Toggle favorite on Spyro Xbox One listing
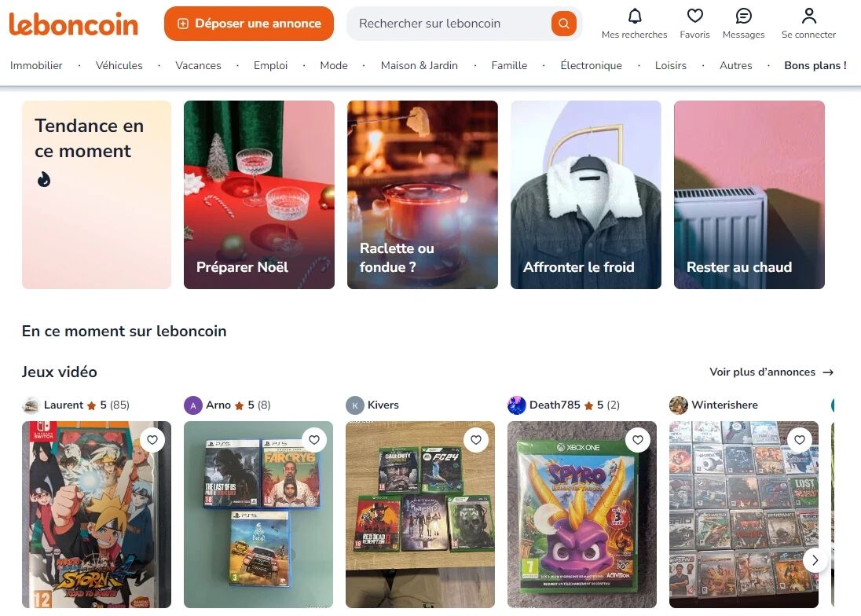Screen dimensions: 861x616 pyautogui.click(x=638, y=440)
